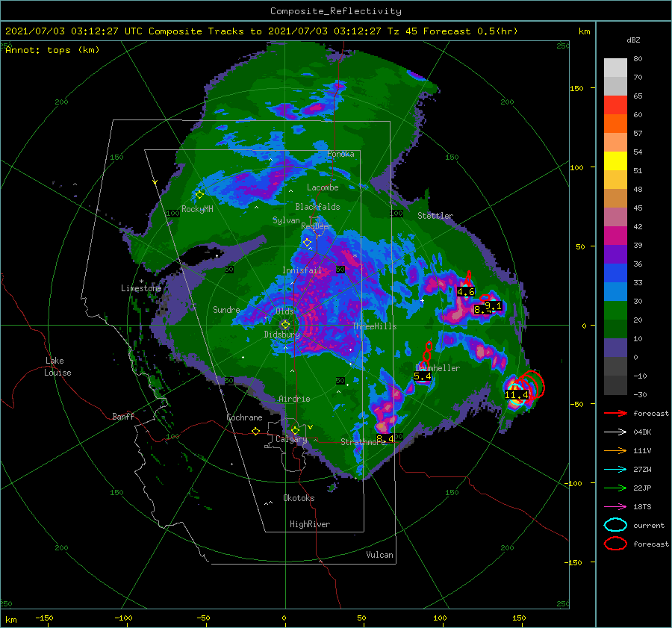This screenshot has width=672, height=628.
Task: Pick the light blue swatch above 30 dBZ
Action: [x=615, y=291]
